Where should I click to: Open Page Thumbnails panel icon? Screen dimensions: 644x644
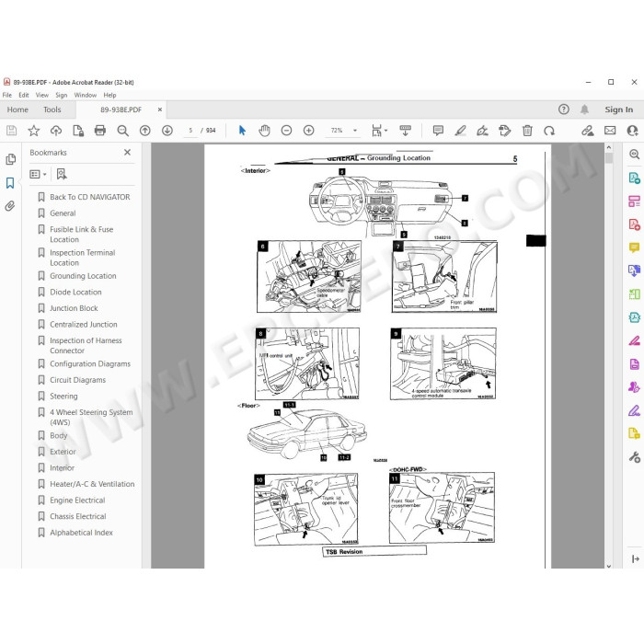pos(11,159)
